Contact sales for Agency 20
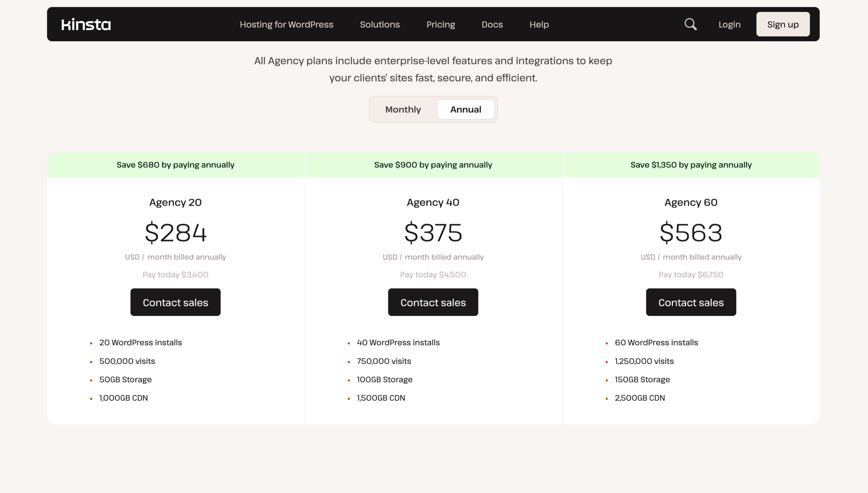Image resolution: width=868 pixels, height=493 pixels. pyautogui.click(x=175, y=302)
